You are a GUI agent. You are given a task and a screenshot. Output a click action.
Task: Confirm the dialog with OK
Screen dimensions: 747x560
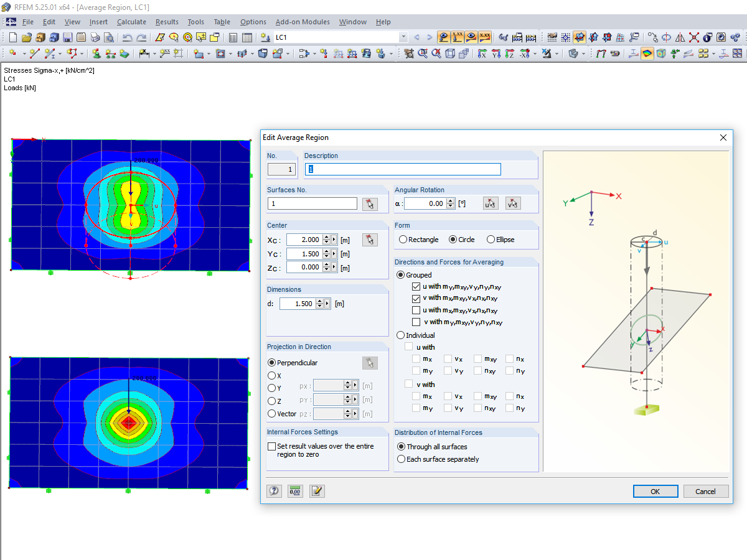click(x=655, y=491)
